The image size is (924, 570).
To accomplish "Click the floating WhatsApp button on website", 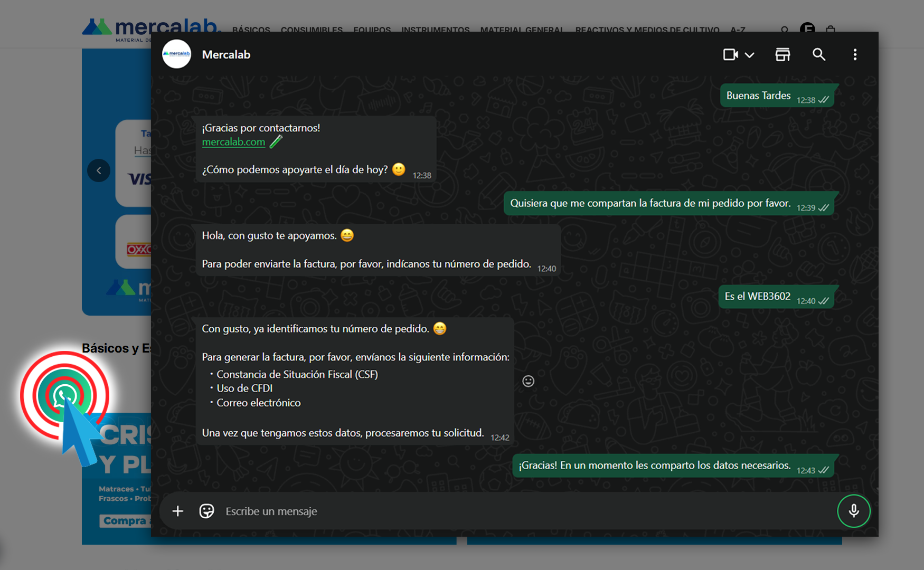I will pos(64,395).
